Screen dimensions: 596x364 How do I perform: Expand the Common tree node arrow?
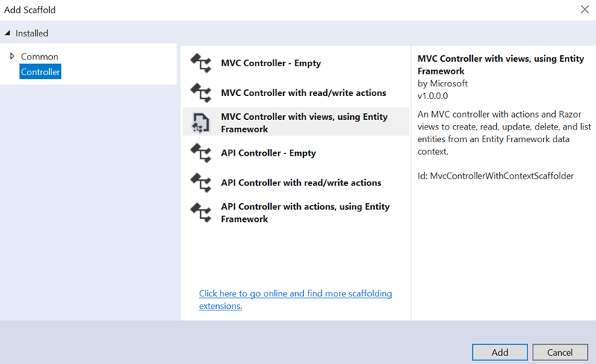12,57
